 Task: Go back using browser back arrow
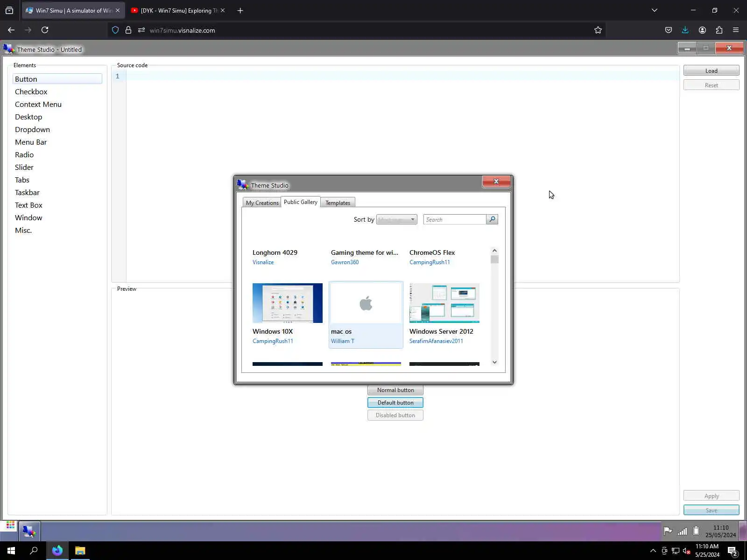[11, 30]
